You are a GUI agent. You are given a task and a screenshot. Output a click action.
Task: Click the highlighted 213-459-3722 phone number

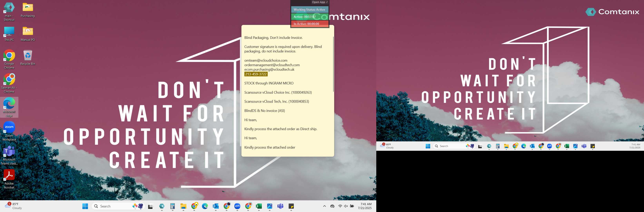click(x=256, y=74)
